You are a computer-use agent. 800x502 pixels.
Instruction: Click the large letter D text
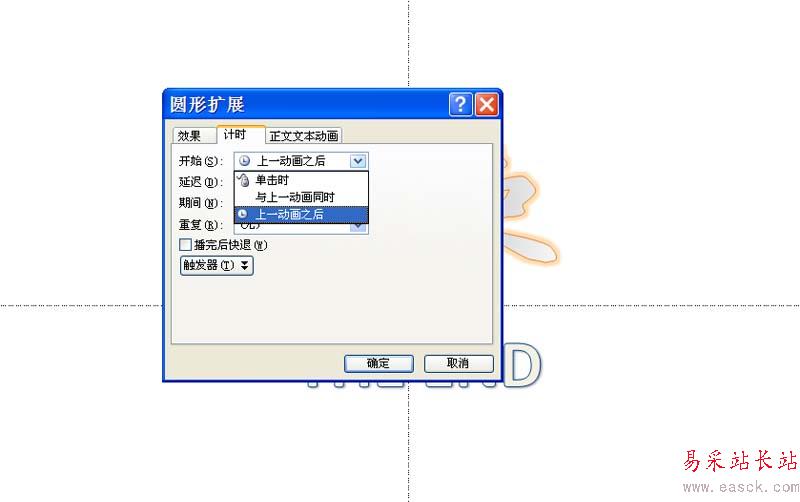point(522,364)
